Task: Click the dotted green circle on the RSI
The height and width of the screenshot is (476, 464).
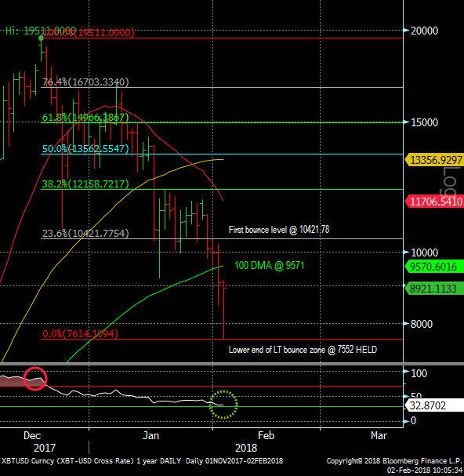Action: click(x=223, y=405)
